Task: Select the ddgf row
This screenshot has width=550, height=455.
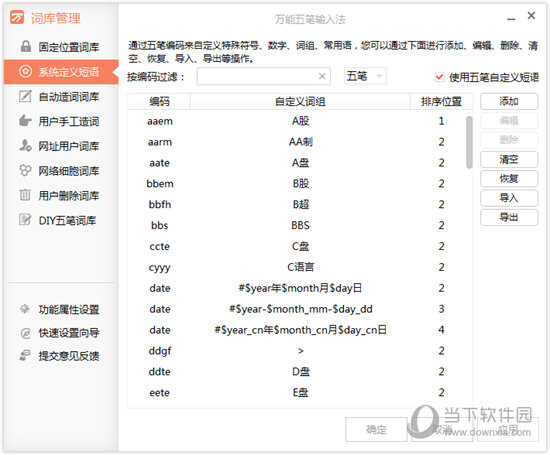Action: coord(297,350)
